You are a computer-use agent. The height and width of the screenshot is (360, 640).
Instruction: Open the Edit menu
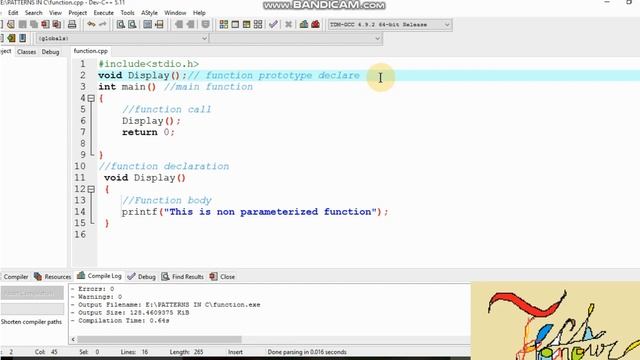13,13
